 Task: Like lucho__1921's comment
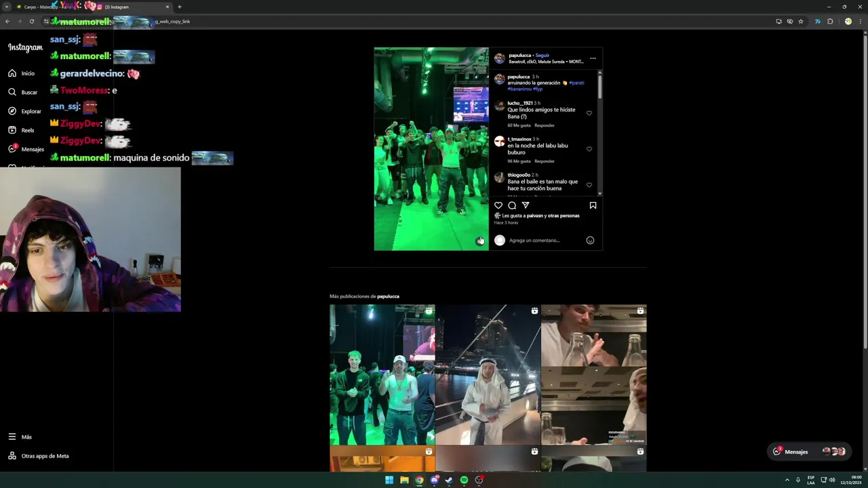589,113
